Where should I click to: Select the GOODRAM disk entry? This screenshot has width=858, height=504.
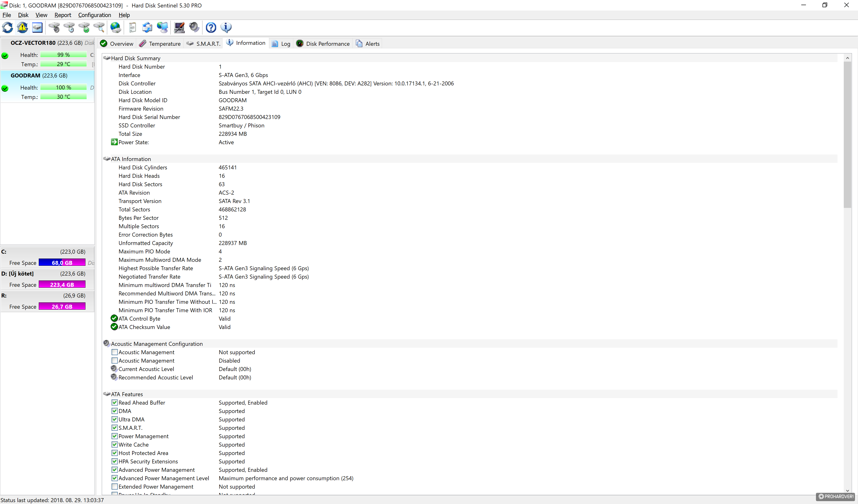(47, 86)
